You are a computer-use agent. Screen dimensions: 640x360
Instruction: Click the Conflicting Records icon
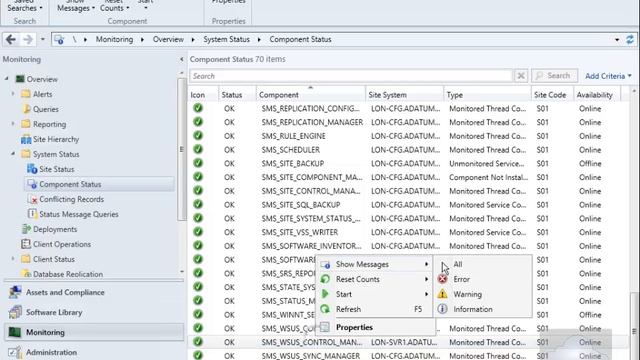click(32, 199)
